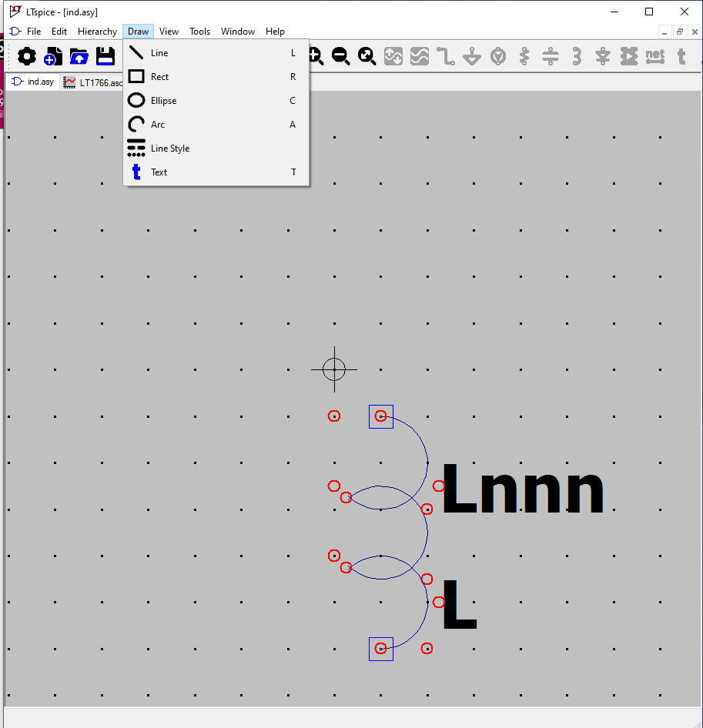Choose Rect in the Draw menu
The image size is (703, 728).
tap(159, 77)
